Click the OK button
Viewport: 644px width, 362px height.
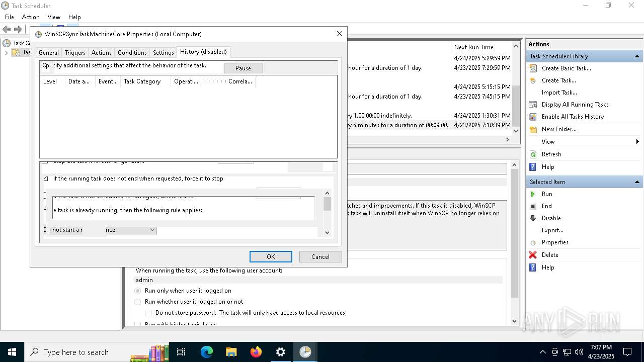pyautogui.click(x=271, y=256)
